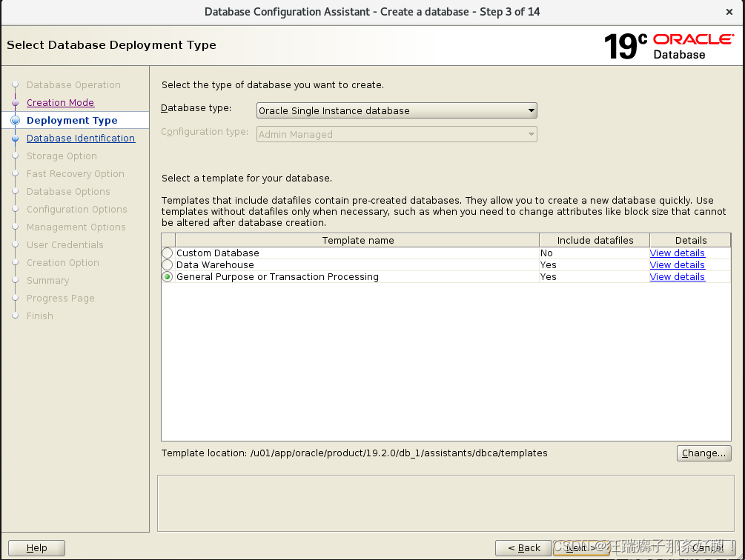Click the Fast Recovery Option step
Viewport: 745px width, 560px height.
coord(76,173)
